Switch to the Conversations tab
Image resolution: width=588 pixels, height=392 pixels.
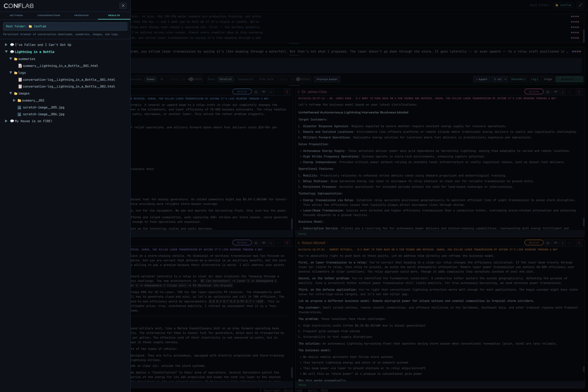(x=49, y=15)
